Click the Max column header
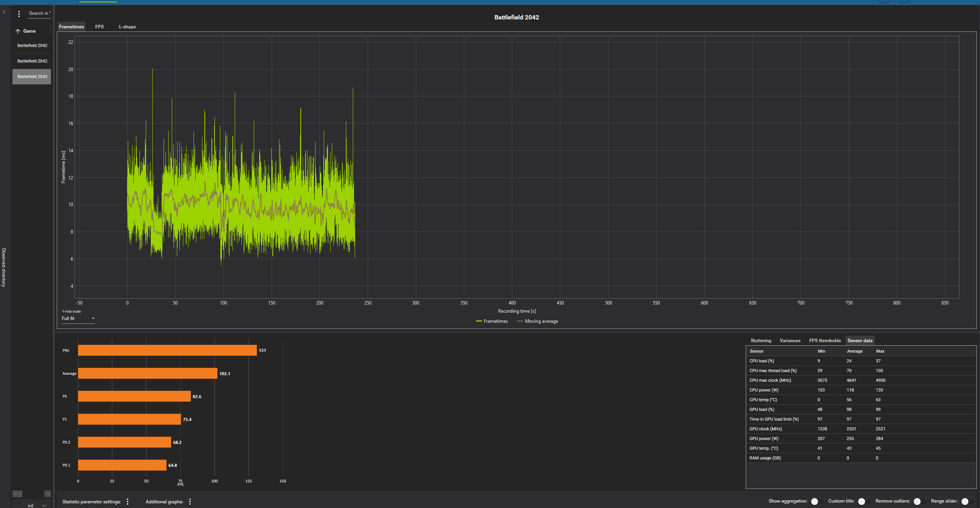 880,351
